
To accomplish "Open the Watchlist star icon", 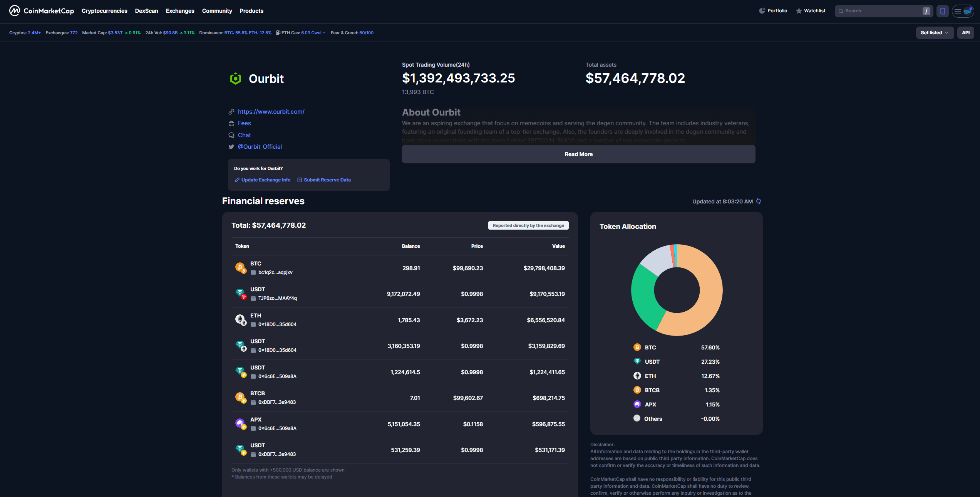I will [799, 11].
